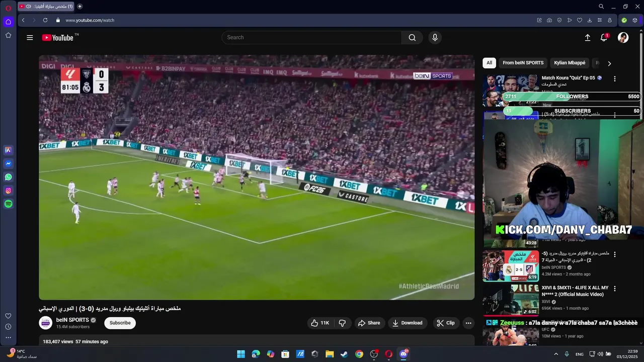This screenshot has height=362, width=644.
Task: Mute the tab via the speaker icon
Action: click(x=28, y=7)
